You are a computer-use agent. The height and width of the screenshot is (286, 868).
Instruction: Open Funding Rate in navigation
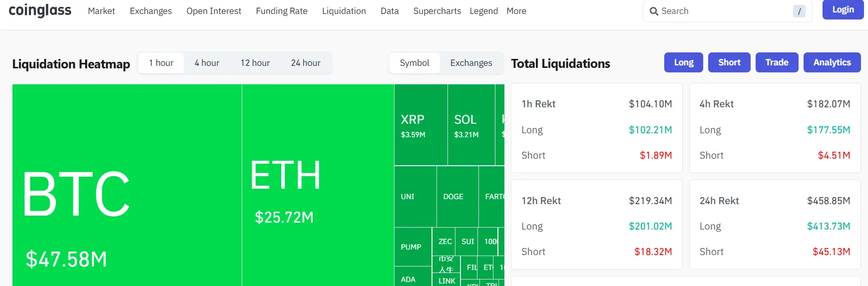click(282, 11)
